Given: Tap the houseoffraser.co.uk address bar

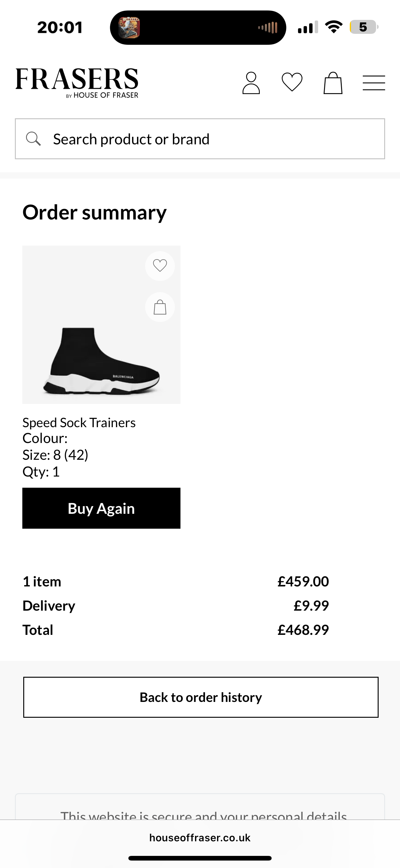Looking at the screenshot, I should pyautogui.click(x=200, y=838).
